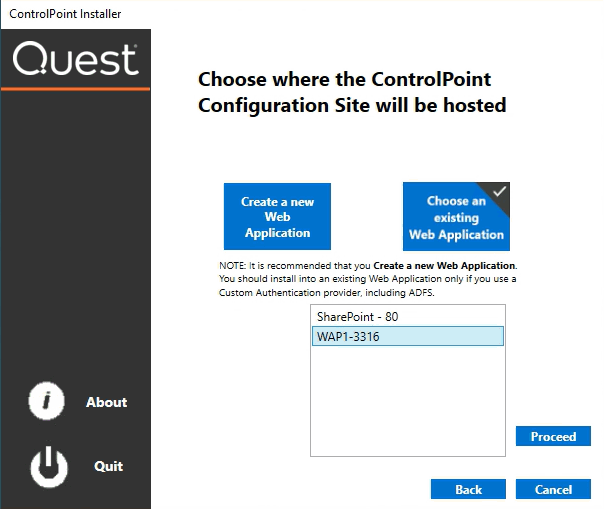Select Choose an existing Web Application tile
Viewport: 604px width, 509px height.
(x=455, y=217)
